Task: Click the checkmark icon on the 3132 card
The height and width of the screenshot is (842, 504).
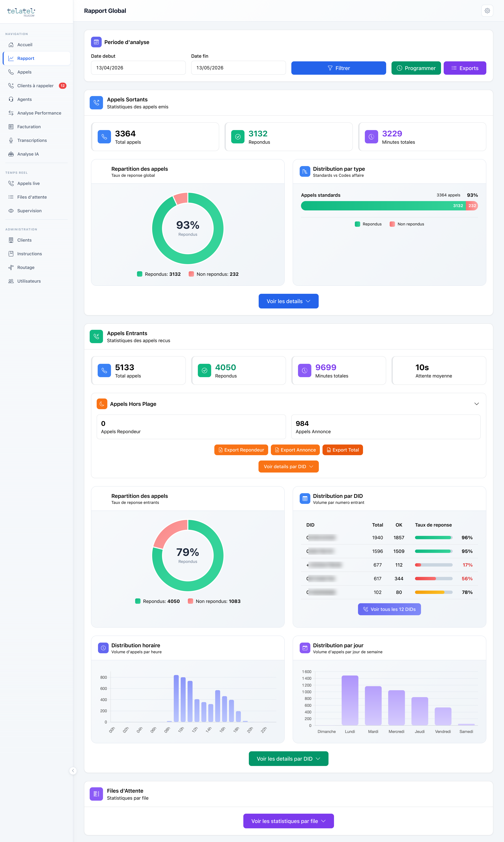Action: (238, 137)
